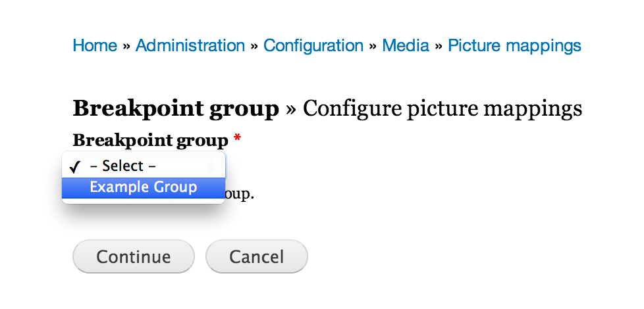This screenshot has width=644, height=309.
Task: Click the » separator in the page title
Action: 291,110
